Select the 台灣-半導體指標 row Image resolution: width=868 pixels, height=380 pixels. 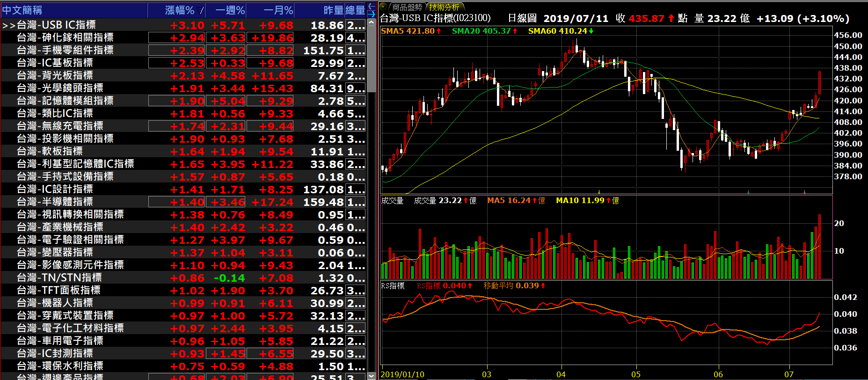click(x=55, y=202)
